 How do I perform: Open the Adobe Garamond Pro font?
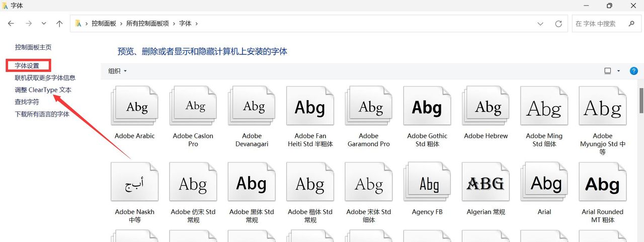(368, 106)
